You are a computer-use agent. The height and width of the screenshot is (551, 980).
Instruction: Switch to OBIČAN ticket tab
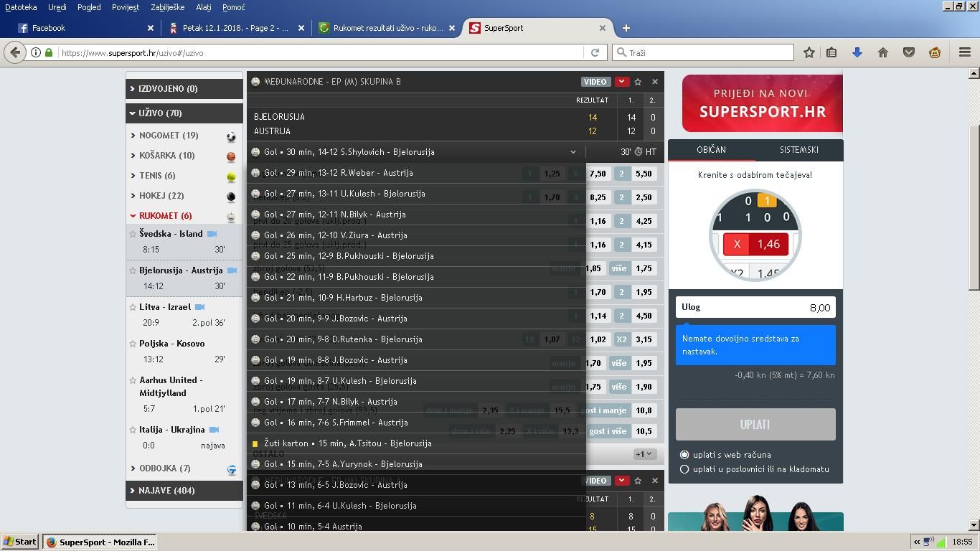click(x=711, y=150)
